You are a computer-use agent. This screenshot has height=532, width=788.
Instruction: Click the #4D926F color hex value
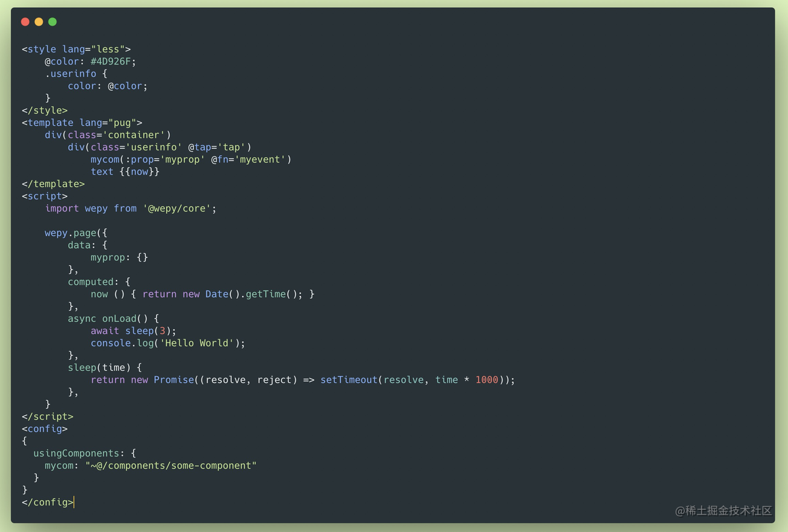(x=113, y=62)
